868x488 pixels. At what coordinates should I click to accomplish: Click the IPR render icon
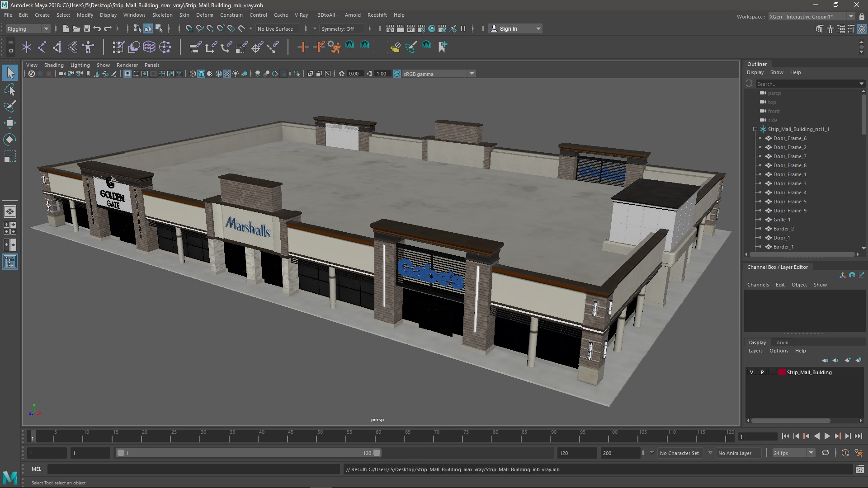pyautogui.click(x=410, y=28)
